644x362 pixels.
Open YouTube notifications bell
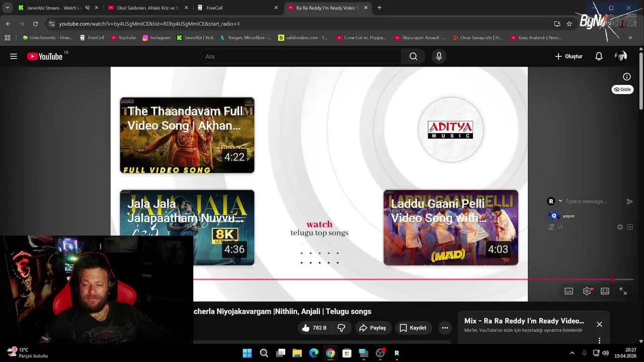[x=599, y=56]
